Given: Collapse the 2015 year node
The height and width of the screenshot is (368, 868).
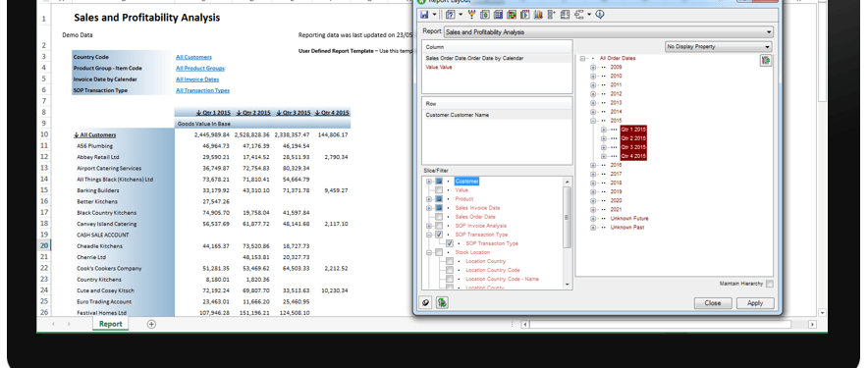Looking at the screenshot, I should coord(593,120).
